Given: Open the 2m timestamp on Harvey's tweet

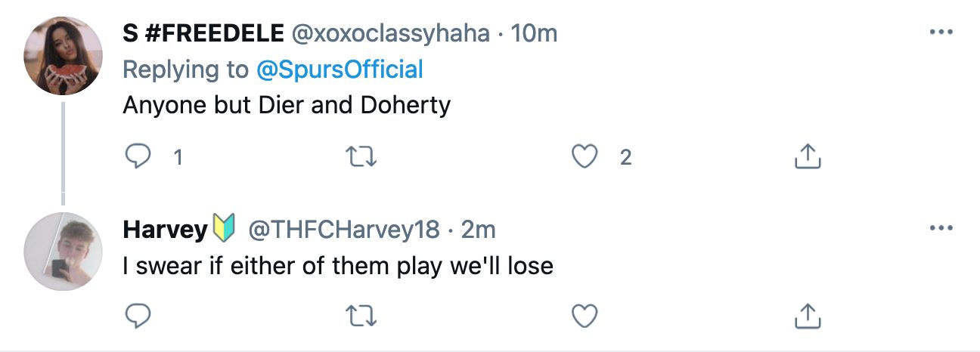Looking at the screenshot, I should tap(478, 229).
